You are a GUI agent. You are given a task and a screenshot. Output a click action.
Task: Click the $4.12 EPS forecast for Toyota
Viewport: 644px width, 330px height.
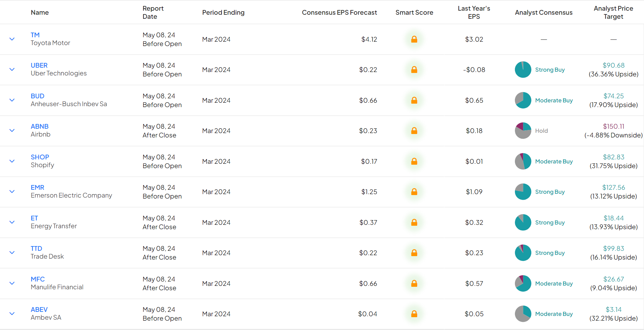pos(369,39)
